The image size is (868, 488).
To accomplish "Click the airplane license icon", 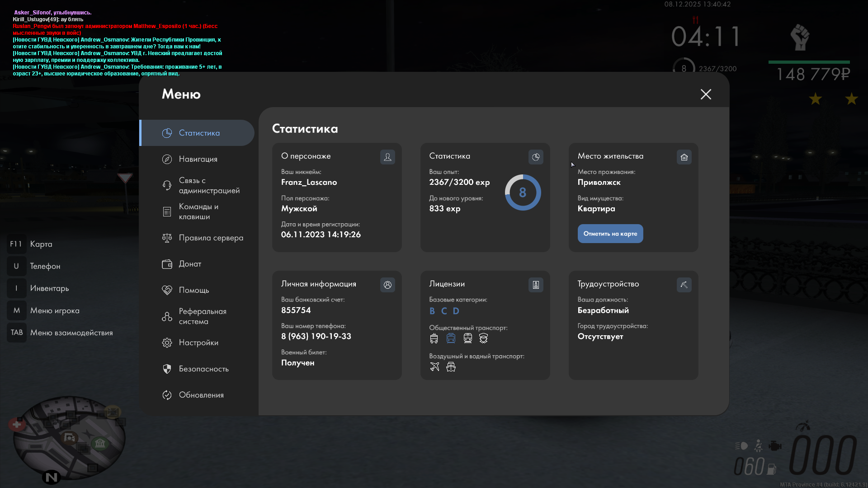I will click(434, 366).
